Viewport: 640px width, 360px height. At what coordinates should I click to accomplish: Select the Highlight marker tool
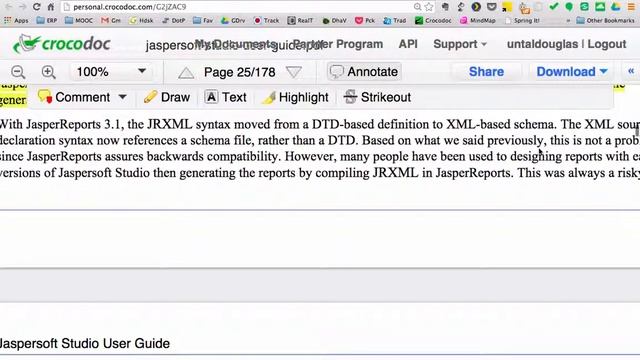(x=295, y=97)
